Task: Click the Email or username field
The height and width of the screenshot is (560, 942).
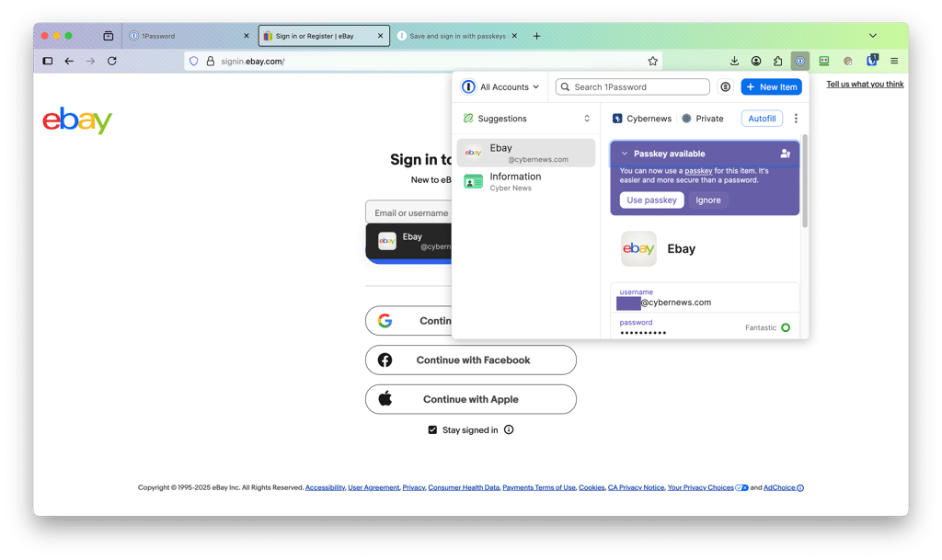Action: [x=408, y=212]
